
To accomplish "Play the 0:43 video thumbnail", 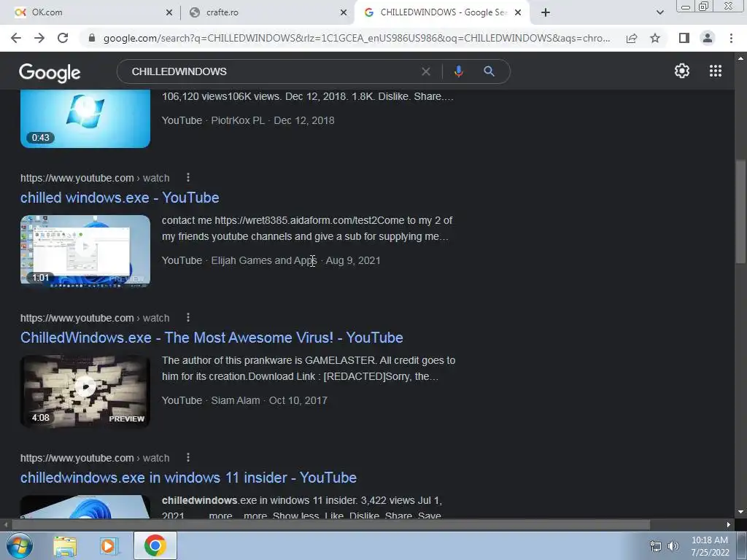I will point(85,119).
